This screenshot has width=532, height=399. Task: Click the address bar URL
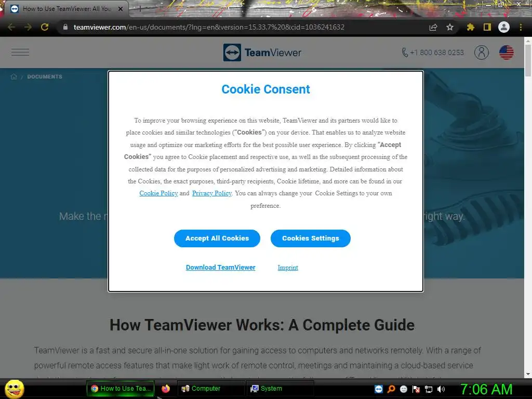[x=209, y=27]
